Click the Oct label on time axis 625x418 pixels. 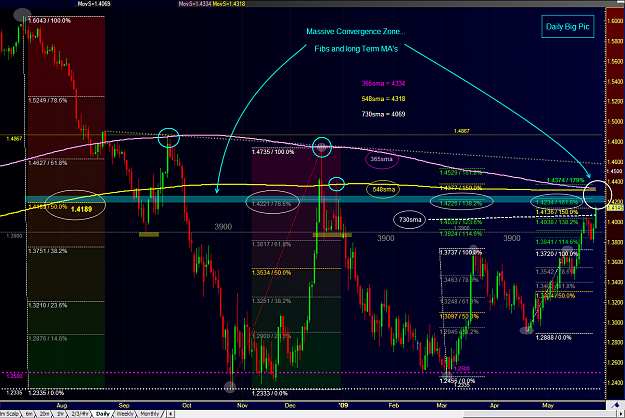pos(187,405)
